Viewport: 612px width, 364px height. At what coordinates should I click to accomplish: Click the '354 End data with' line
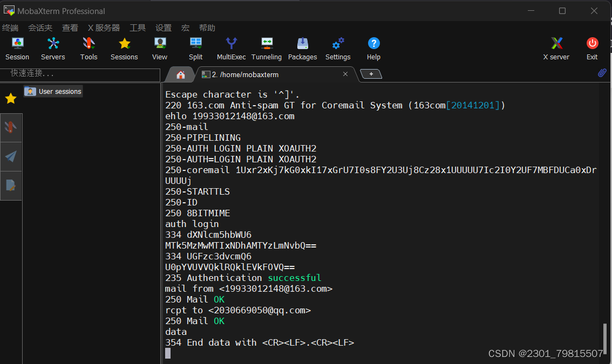260,342
